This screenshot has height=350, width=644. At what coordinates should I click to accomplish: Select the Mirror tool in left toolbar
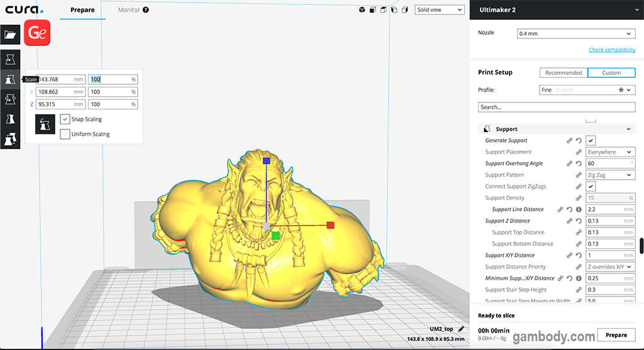pos(10,119)
